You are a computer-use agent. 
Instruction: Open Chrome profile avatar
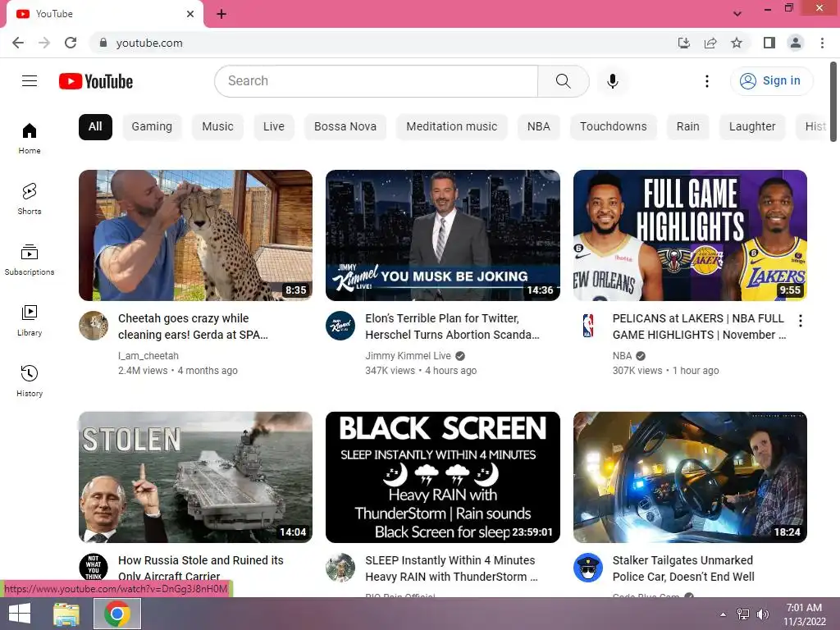(x=796, y=43)
